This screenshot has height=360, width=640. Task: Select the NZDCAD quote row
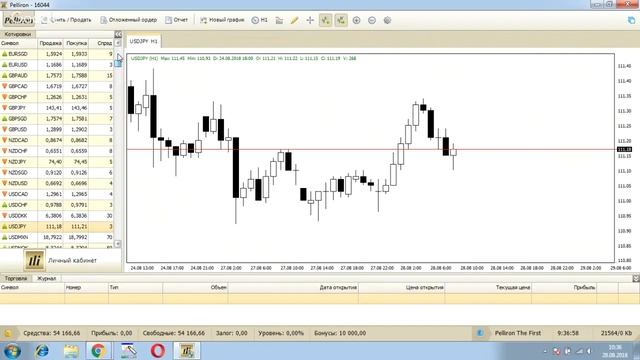point(57,140)
